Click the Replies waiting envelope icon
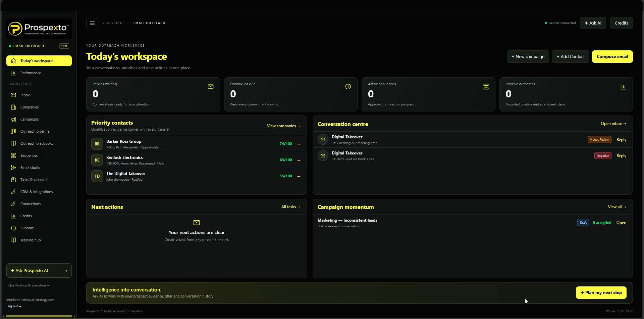 (211, 87)
